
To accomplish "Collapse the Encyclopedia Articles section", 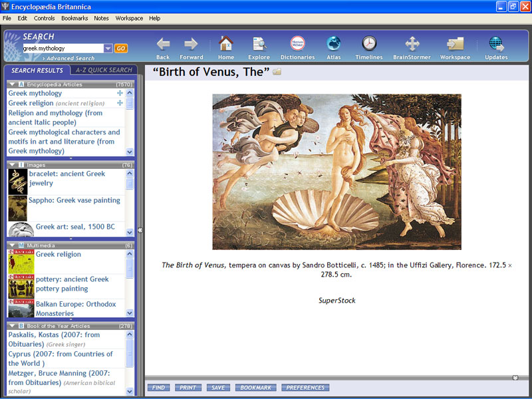I will 12,84.
